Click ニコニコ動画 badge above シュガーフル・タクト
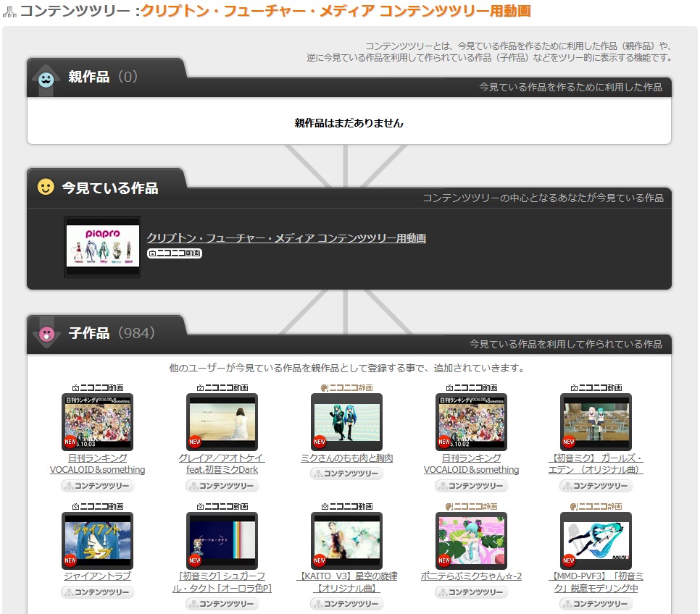This screenshot has height=614, width=700. pyautogui.click(x=222, y=506)
